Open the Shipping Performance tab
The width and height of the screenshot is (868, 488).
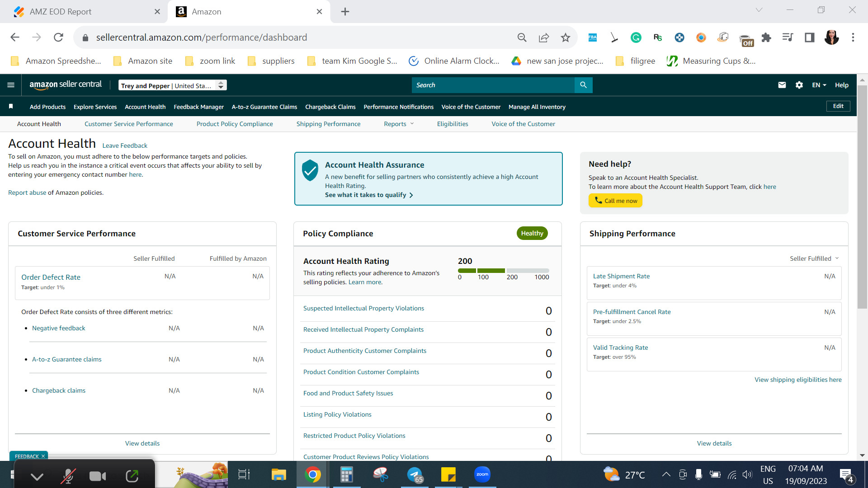(x=328, y=124)
